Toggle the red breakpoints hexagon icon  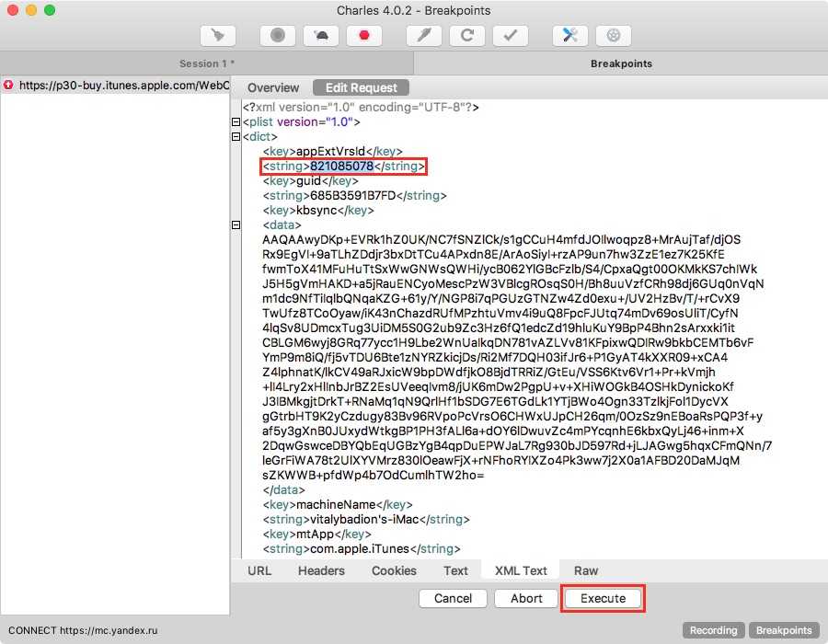tap(364, 36)
